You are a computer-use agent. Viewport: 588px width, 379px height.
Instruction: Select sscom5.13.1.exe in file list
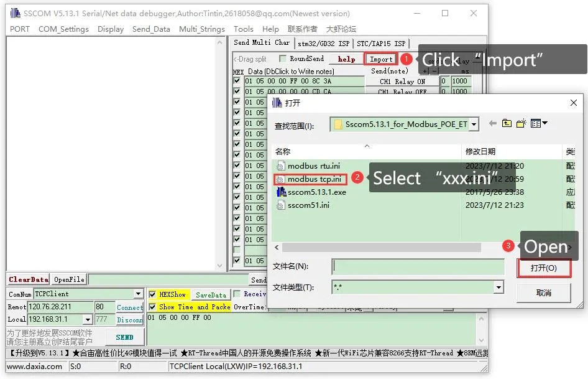tap(316, 192)
